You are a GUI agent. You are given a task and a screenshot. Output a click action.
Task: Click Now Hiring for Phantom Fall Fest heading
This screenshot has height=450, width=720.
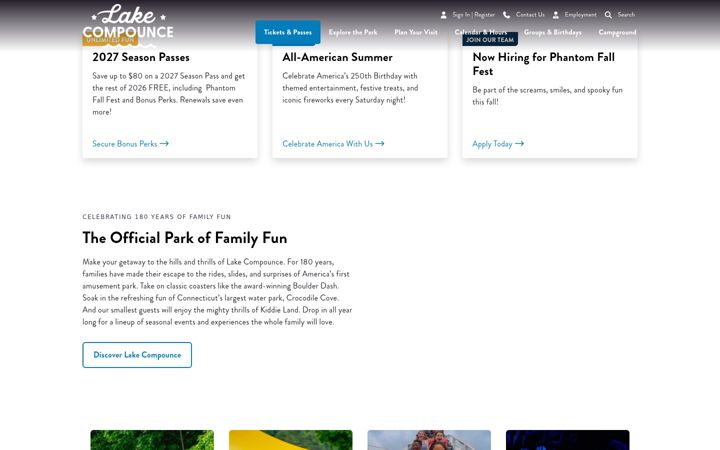point(544,64)
